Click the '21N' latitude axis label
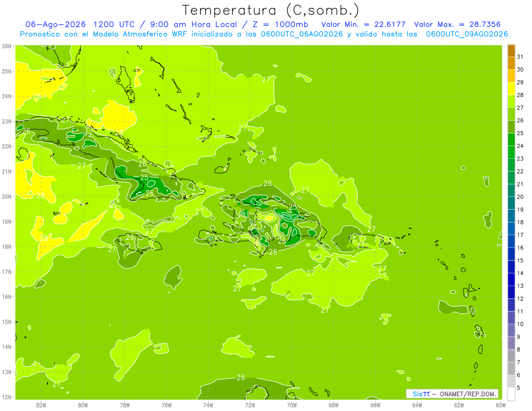This screenshot has width=532, height=411. coord(7,172)
